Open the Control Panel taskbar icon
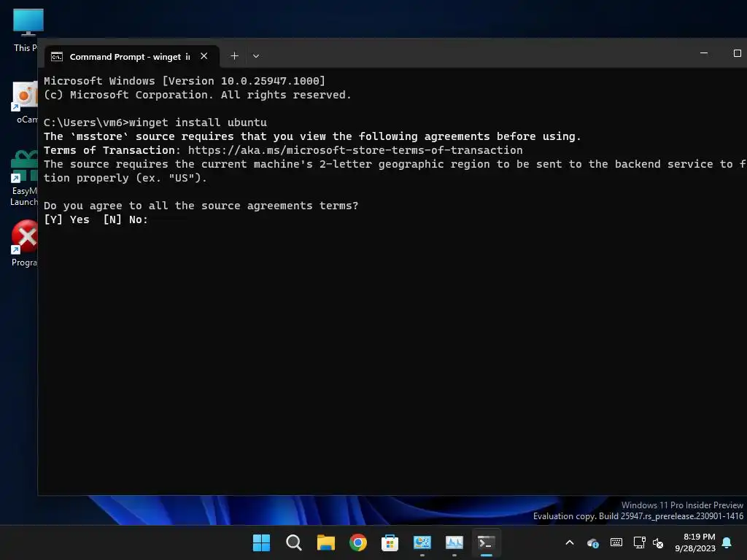Image resolution: width=747 pixels, height=560 pixels. 422,542
